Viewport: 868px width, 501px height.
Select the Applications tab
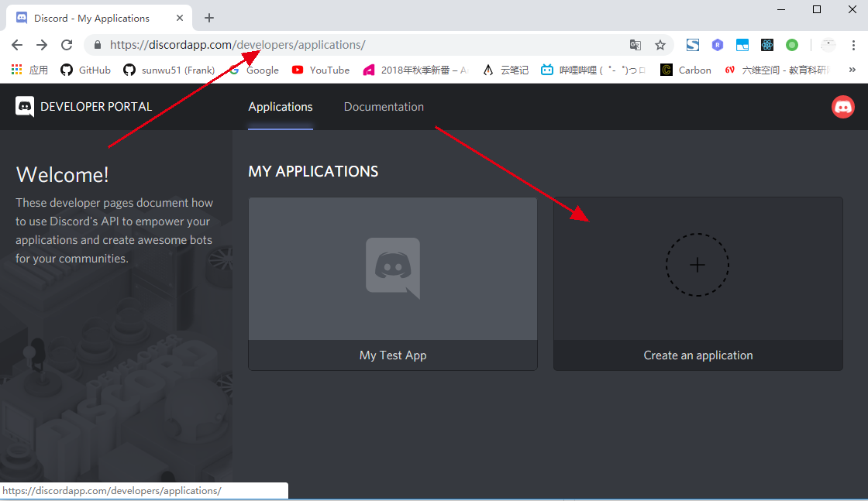coord(281,107)
